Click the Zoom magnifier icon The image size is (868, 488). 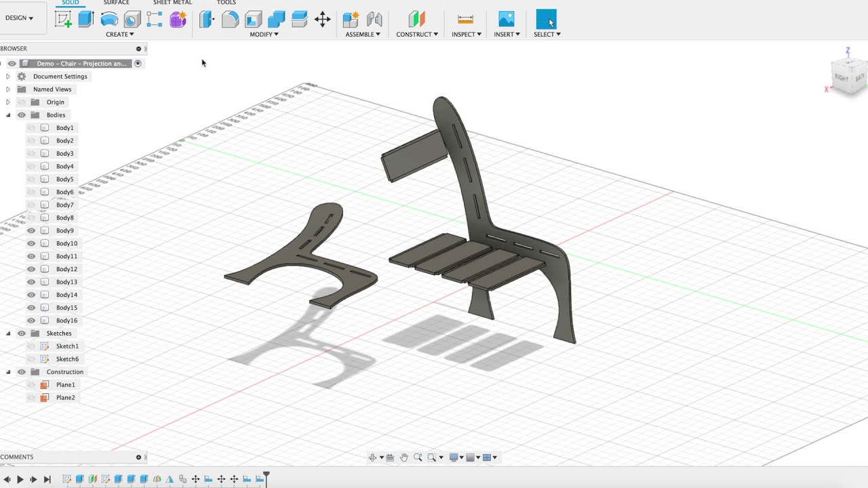point(418,457)
